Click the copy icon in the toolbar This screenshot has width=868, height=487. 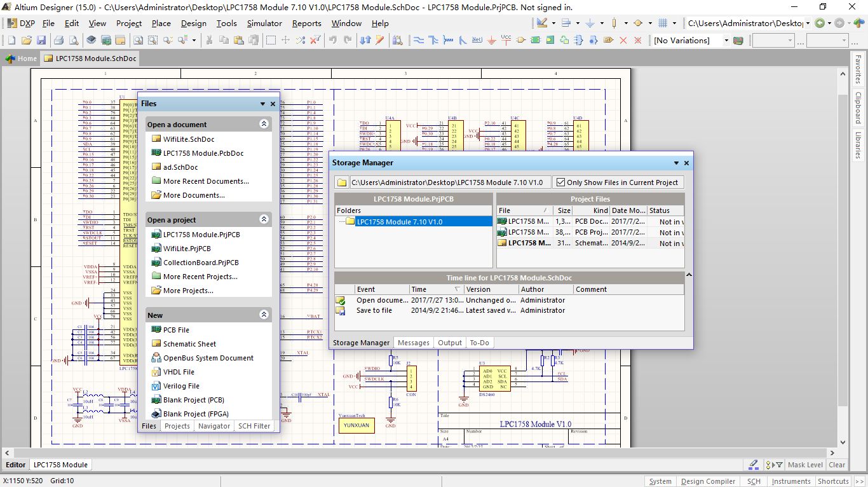224,40
